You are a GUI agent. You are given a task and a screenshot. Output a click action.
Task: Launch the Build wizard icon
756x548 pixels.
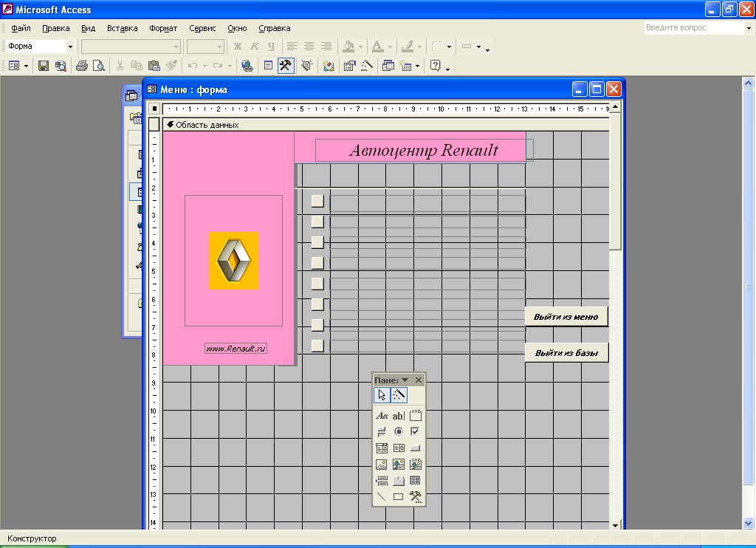point(367,66)
